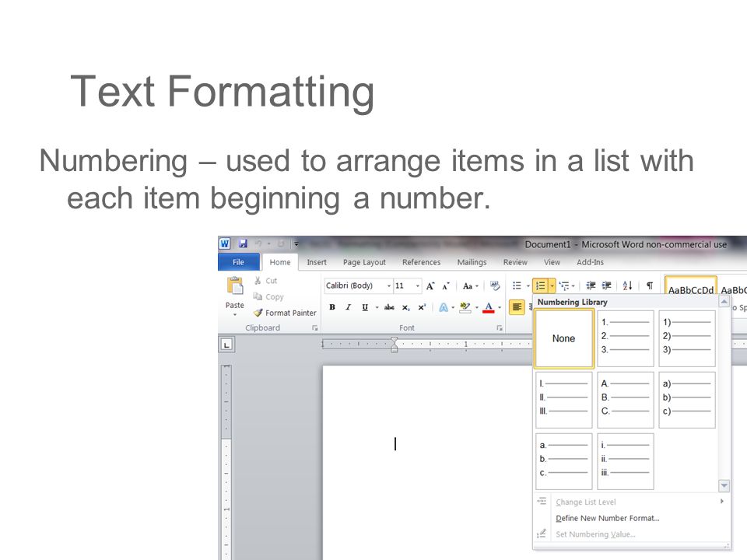Click Define New Number Format

(631, 518)
